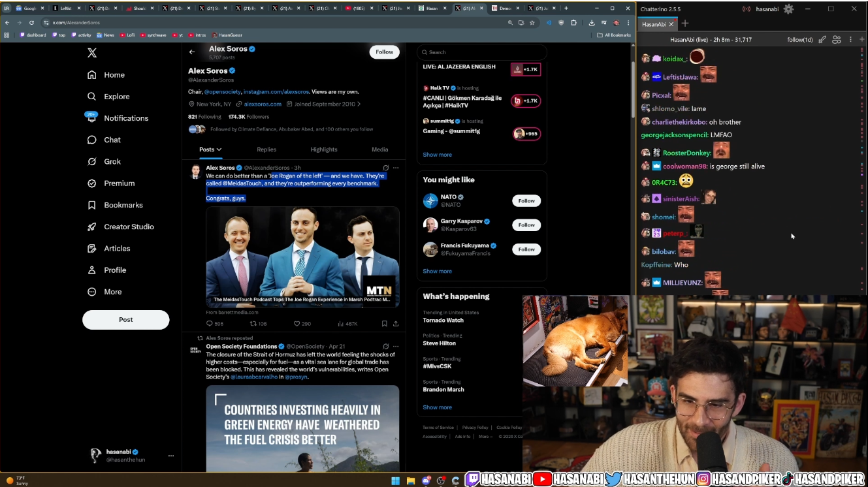Open Bookmarks in the X sidebar
Image resolution: width=868 pixels, height=487 pixels.
pyautogui.click(x=114, y=205)
